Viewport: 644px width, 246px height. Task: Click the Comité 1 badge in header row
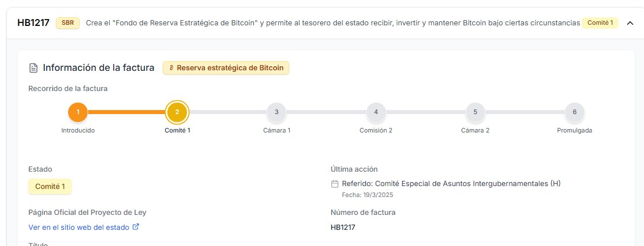coord(600,23)
